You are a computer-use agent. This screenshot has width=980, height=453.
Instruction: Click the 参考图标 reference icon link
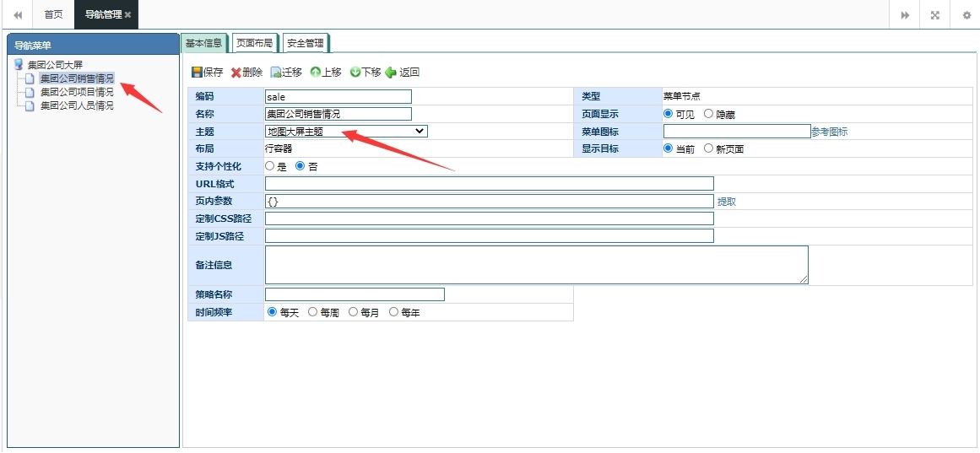(829, 132)
